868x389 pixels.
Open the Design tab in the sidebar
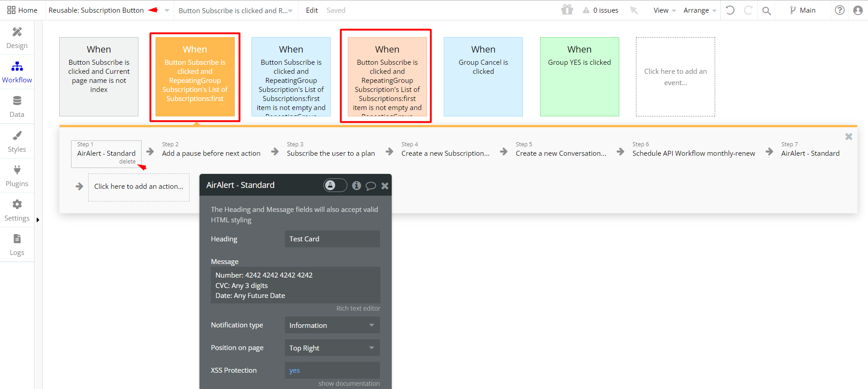[17, 38]
